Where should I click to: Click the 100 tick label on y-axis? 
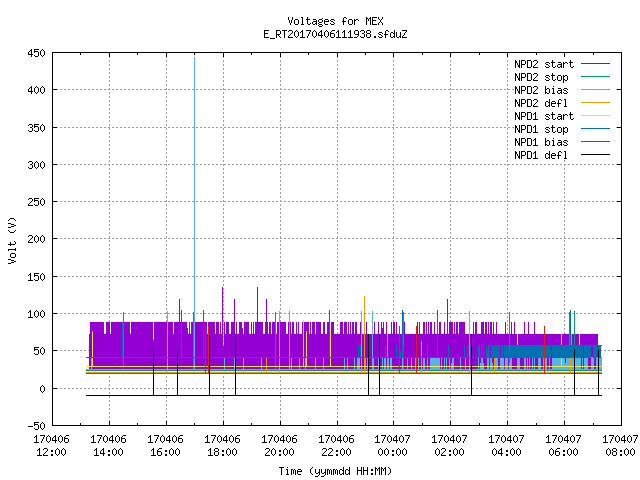tap(36, 314)
